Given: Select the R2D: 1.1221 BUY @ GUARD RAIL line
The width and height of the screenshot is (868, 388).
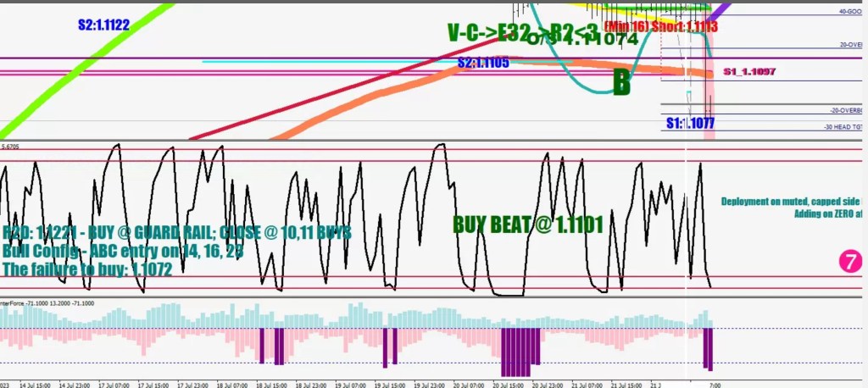Looking at the screenshot, I should click(176, 232).
